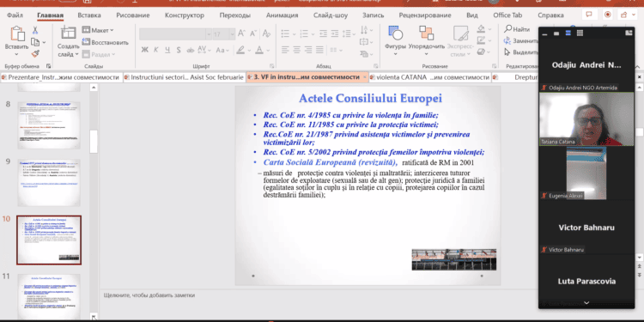Apply font color with the underlined A

tap(259, 50)
